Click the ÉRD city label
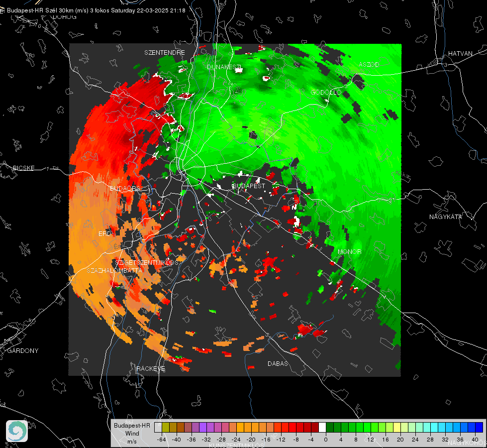The image size is (487, 448). coord(104,234)
